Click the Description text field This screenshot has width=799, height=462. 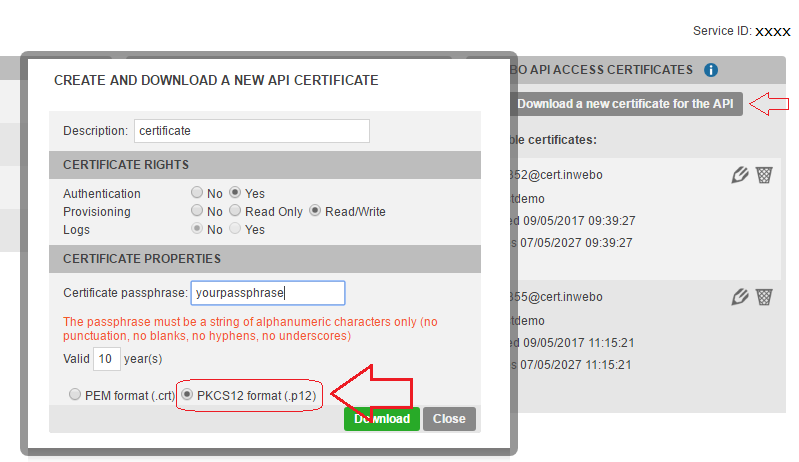(251, 131)
